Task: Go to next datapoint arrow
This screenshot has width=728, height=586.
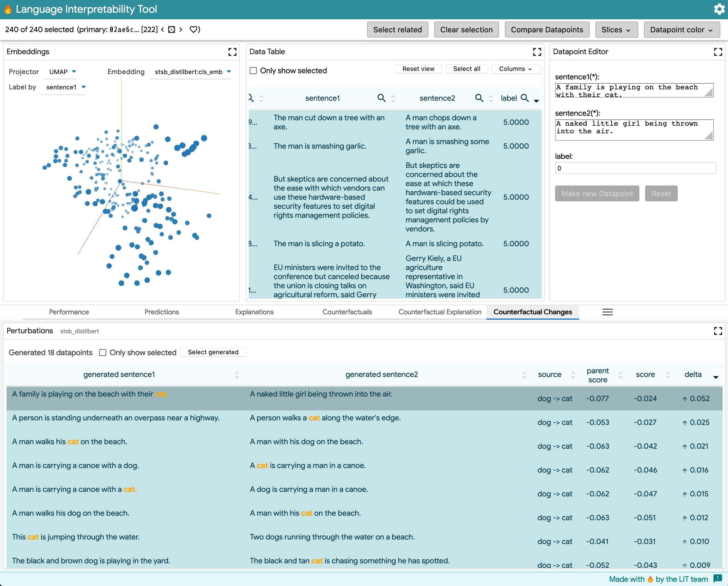Action: 181,29
